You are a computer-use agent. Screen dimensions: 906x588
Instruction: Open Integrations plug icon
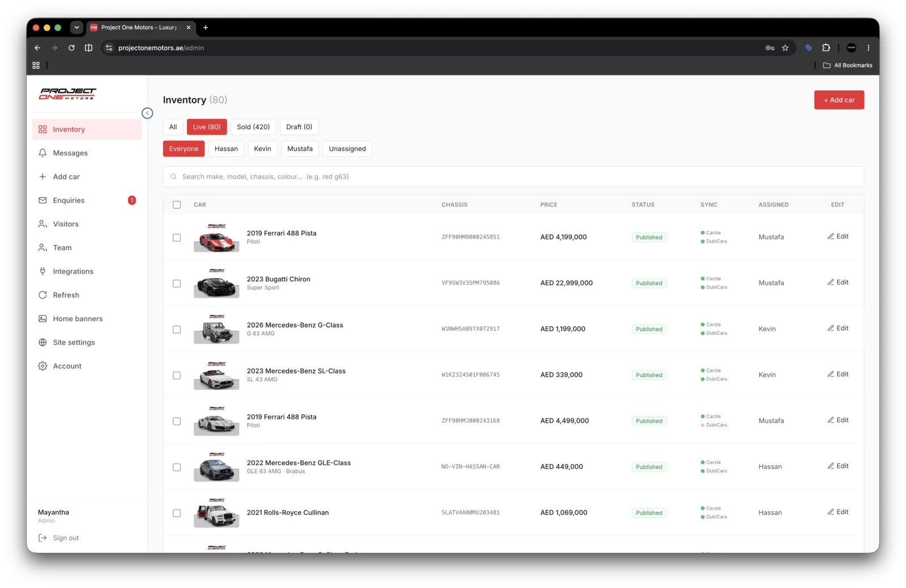click(42, 271)
